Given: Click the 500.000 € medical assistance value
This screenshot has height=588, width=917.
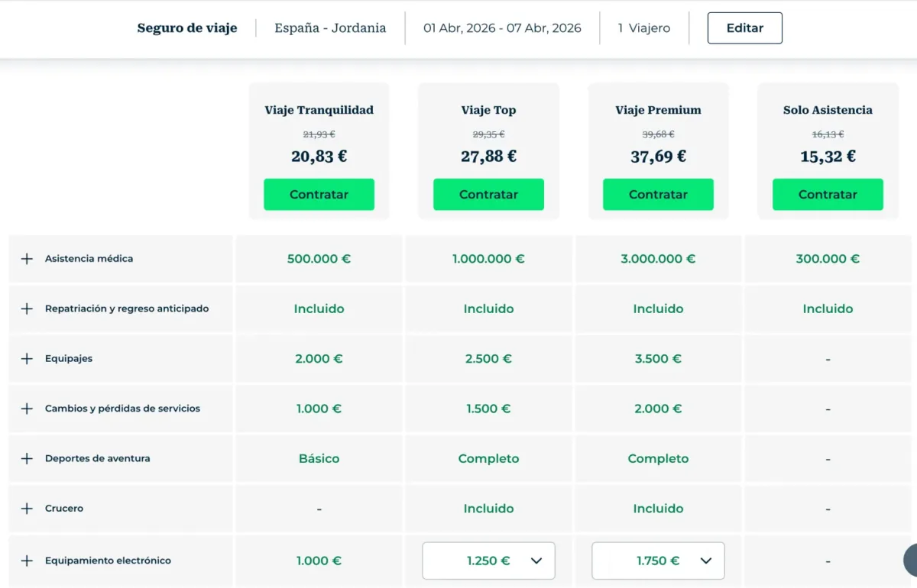Looking at the screenshot, I should click(319, 259).
